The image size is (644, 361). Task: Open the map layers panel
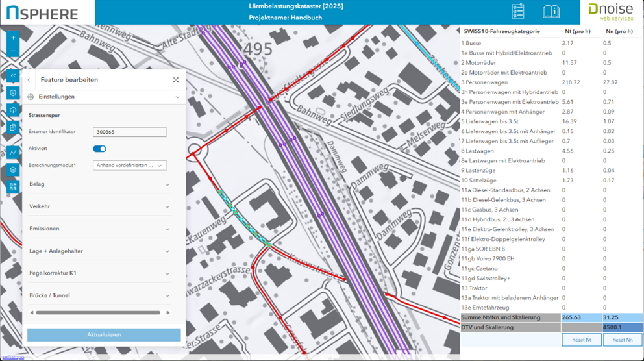point(13,169)
